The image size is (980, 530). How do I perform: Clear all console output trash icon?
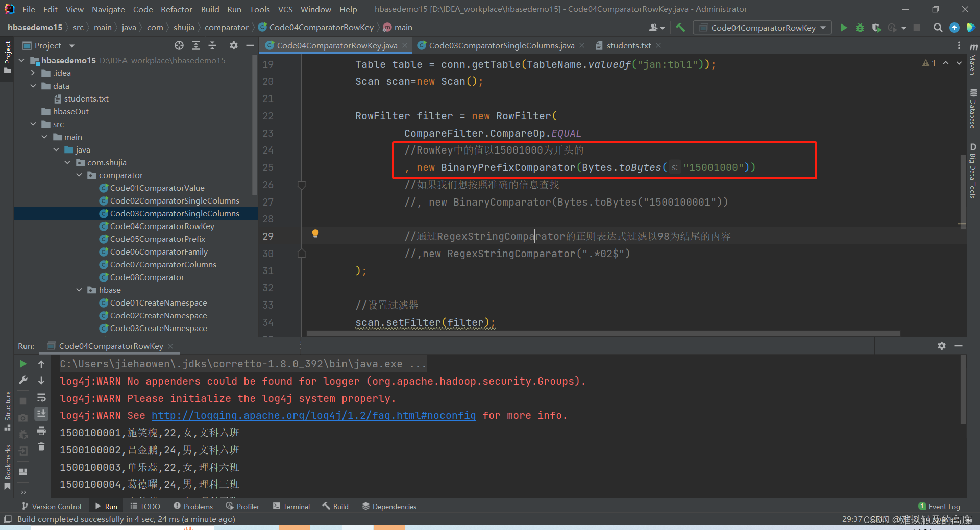41,447
